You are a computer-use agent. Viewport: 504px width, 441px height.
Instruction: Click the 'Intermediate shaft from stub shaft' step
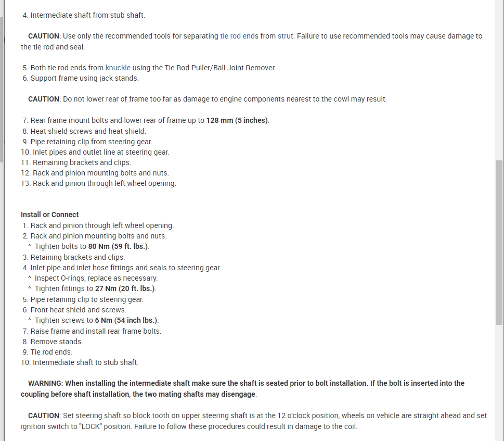[x=87, y=15]
